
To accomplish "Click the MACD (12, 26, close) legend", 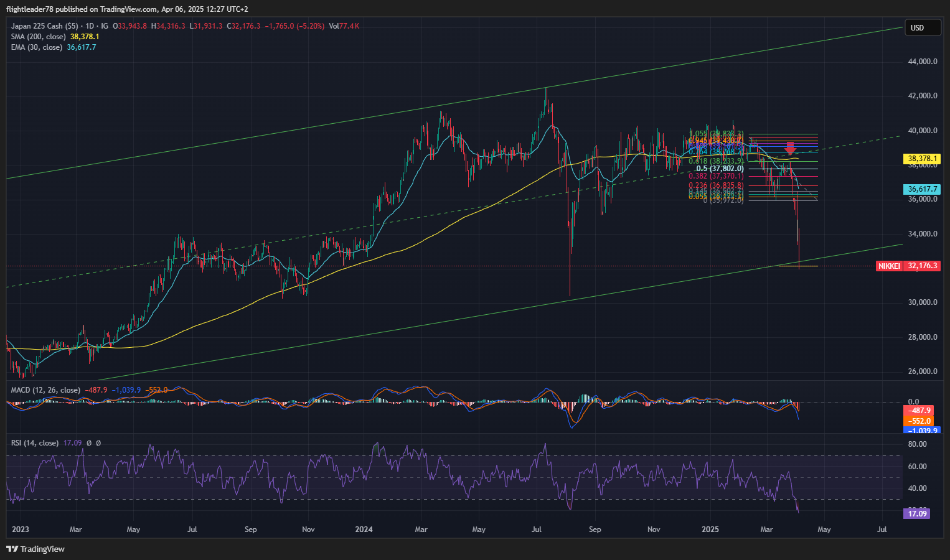I will point(45,390).
